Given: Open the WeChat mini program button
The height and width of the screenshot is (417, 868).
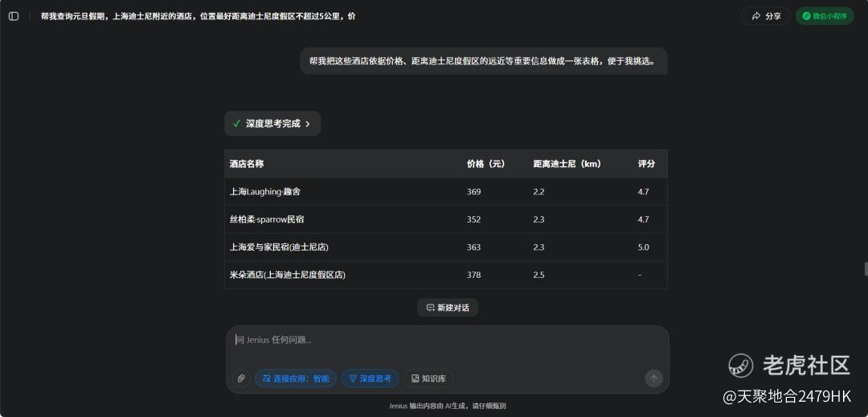Looking at the screenshot, I should click(825, 16).
